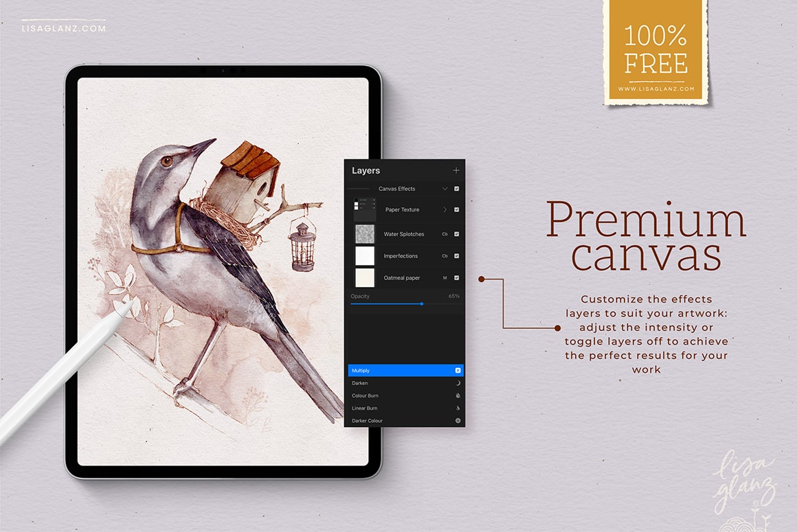
Task: Click the Colour Burn droplet icon
Action: point(458,396)
